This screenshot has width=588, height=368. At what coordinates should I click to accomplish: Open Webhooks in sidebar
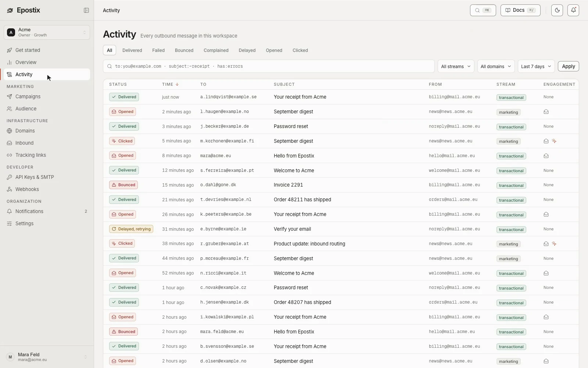[x=47, y=189]
